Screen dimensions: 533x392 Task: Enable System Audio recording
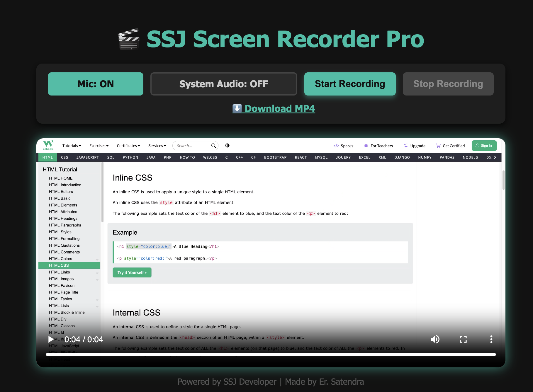click(223, 84)
